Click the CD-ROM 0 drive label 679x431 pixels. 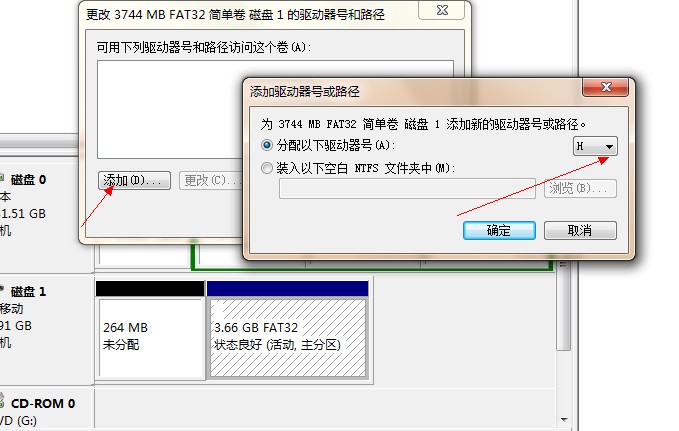pos(42,404)
